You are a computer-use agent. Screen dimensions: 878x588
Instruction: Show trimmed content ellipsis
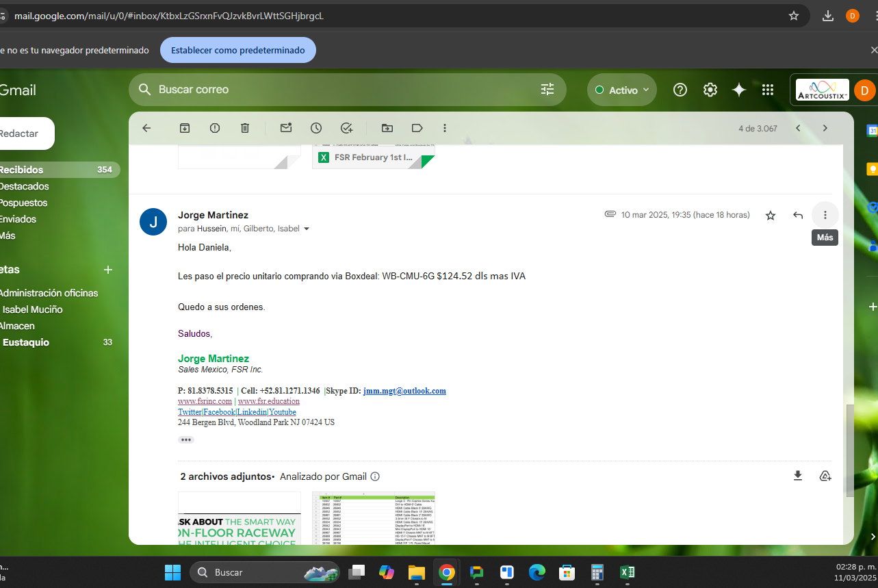[186, 439]
